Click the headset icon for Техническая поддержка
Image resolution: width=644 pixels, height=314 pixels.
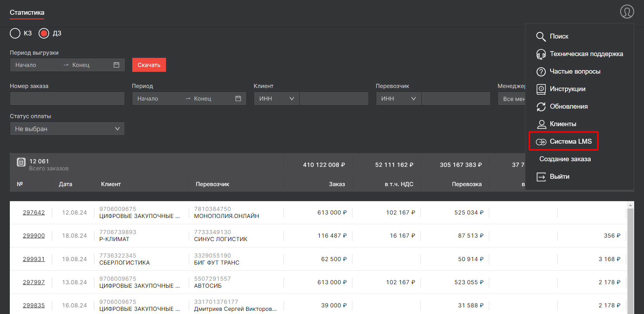pyautogui.click(x=541, y=54)
